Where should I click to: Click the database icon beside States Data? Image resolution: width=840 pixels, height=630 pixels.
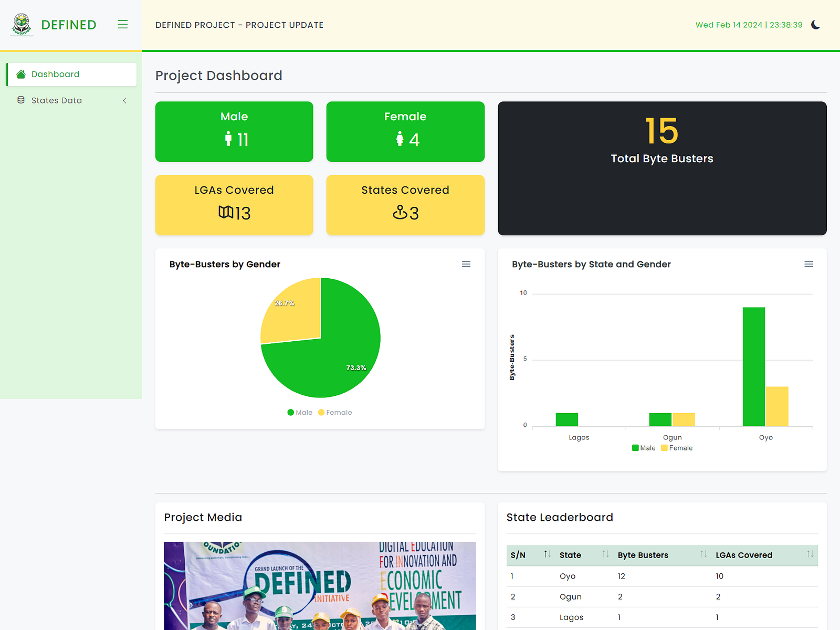[20, 100]
